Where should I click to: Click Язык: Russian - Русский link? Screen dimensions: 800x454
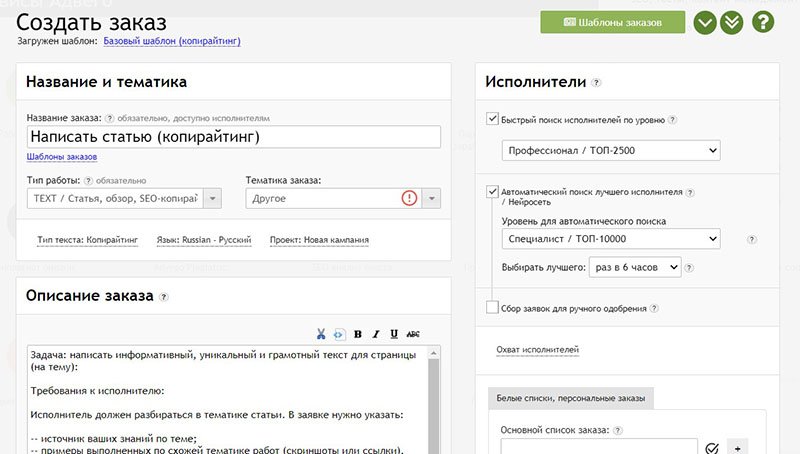point(204,240)
